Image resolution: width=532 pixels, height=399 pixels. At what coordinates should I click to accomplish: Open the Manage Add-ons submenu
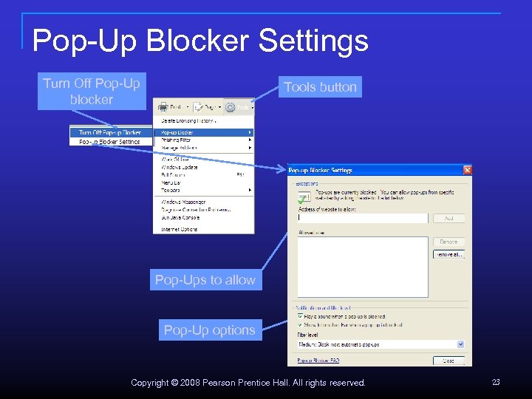pos(204,148)
